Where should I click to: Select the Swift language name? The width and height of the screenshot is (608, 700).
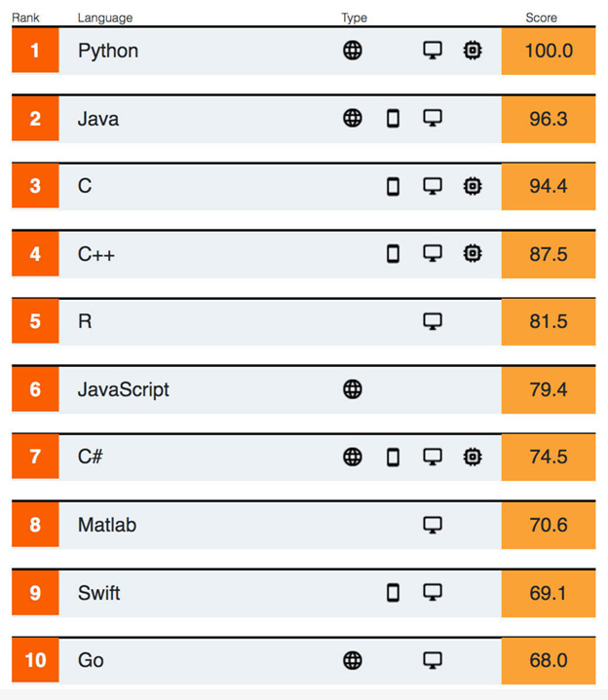[98, 593]
